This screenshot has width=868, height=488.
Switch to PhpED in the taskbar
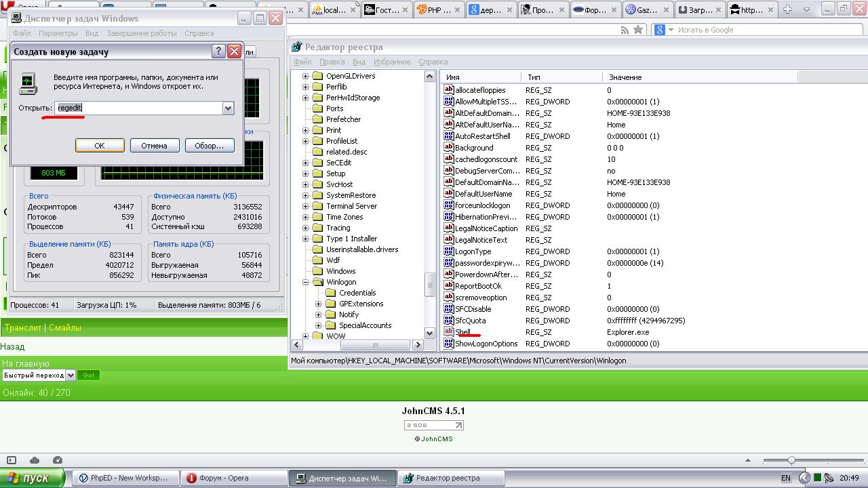[125, 478]
